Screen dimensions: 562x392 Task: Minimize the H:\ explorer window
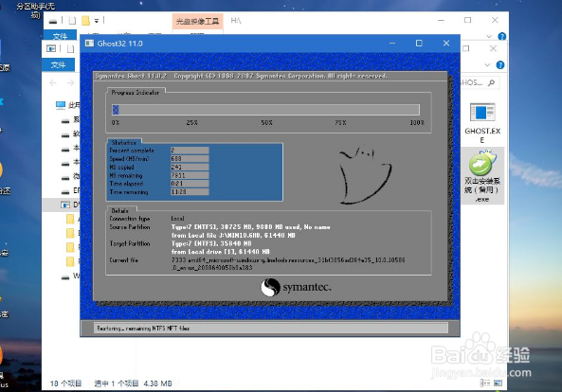pos(442,20)
